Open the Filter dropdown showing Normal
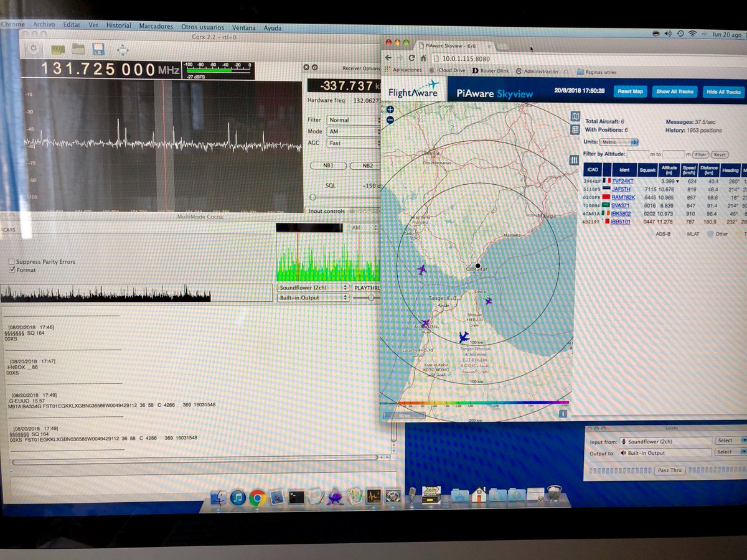The height and width of the screenshot is (560, 747). coord(354,120)
